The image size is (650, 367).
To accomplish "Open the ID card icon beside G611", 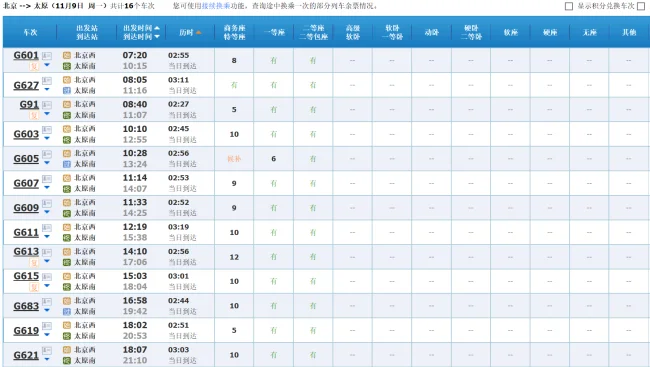I will (x=47, y=228).
